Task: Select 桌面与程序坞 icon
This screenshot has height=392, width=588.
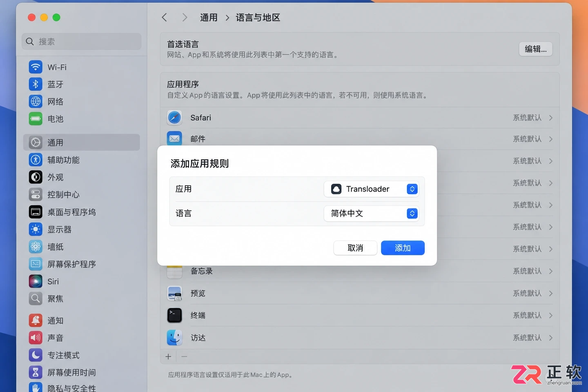Action: point(36,212)
